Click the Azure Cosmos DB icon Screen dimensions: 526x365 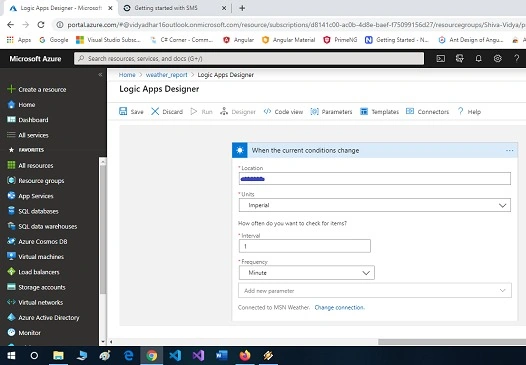pos(11,241)
